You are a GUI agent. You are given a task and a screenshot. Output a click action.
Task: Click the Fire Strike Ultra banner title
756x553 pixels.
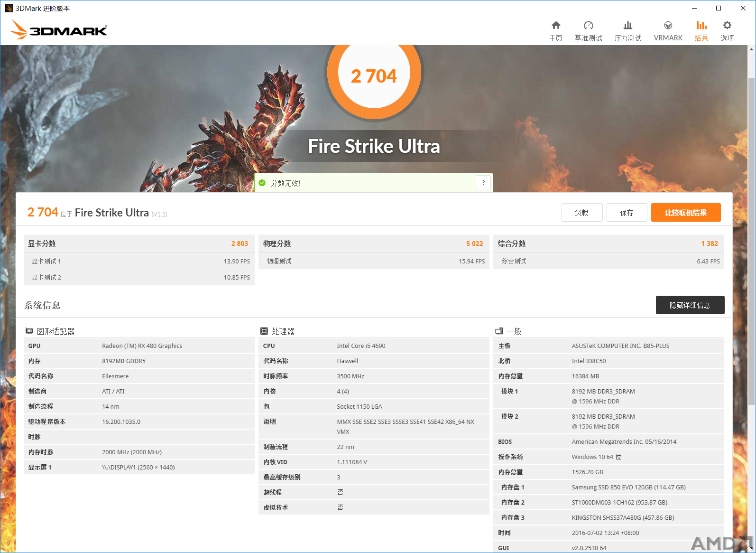click(x=374, y=146)
